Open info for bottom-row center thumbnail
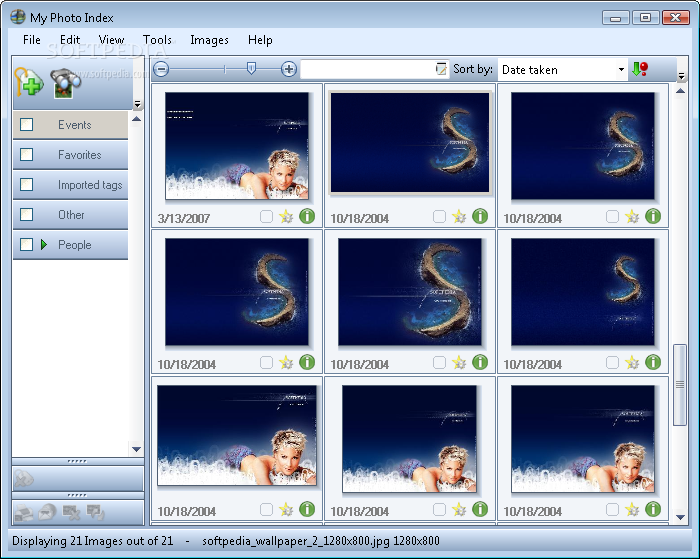 [480, 509]
